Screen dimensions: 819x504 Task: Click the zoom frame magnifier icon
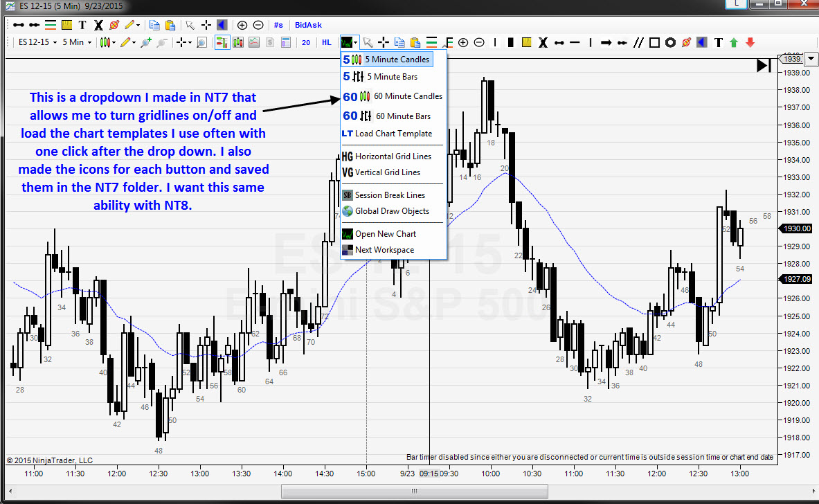pyautogui.click(x=201, y=43)
